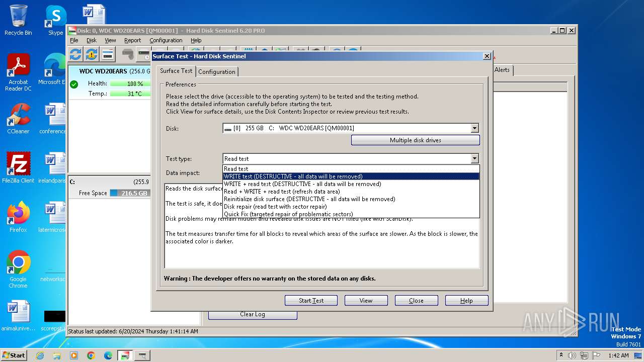Open Windows Explorer from the taskbar

[57, 355]
